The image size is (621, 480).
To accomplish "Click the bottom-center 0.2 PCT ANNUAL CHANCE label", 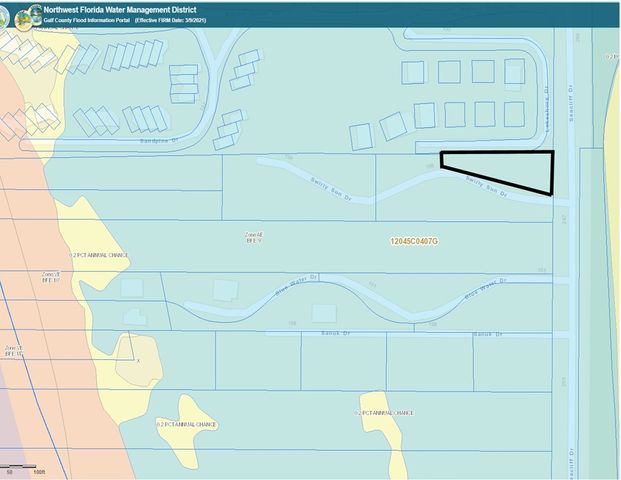I will [384, 413].
